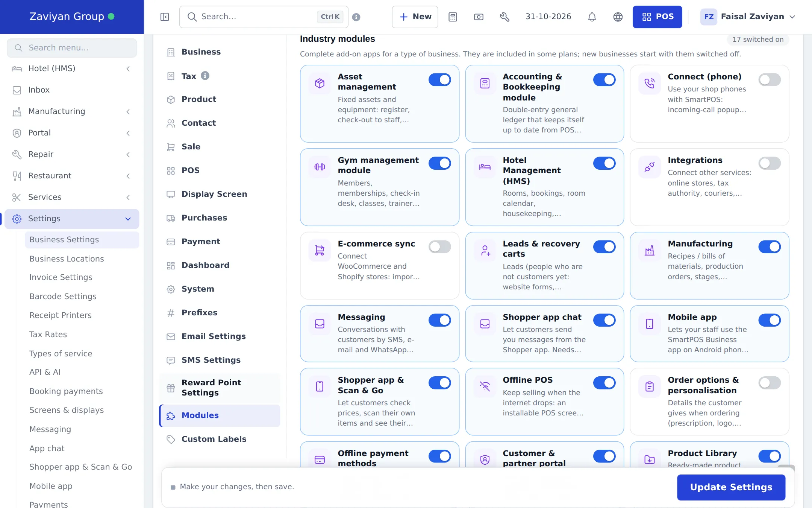Click the Search menu input field
This screenshot has height=508, width=812.
click(x=72, y=48)
